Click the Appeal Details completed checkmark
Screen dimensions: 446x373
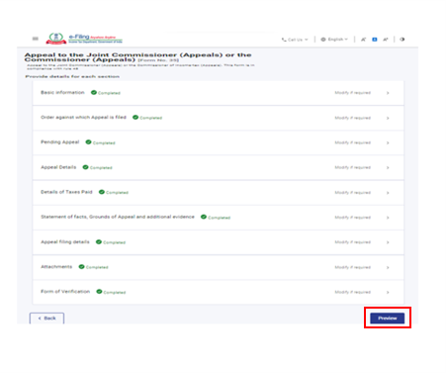pyautogui.click(x=86, y=167)
